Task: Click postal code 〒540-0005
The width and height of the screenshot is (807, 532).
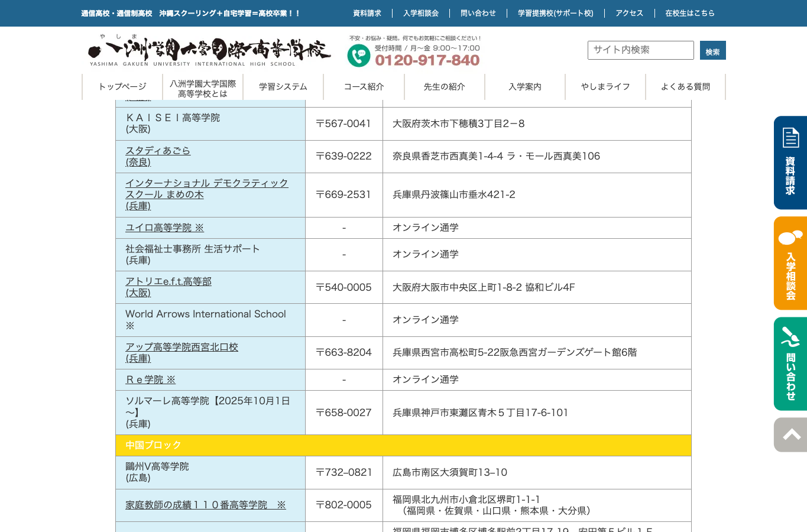Action: 343,287
